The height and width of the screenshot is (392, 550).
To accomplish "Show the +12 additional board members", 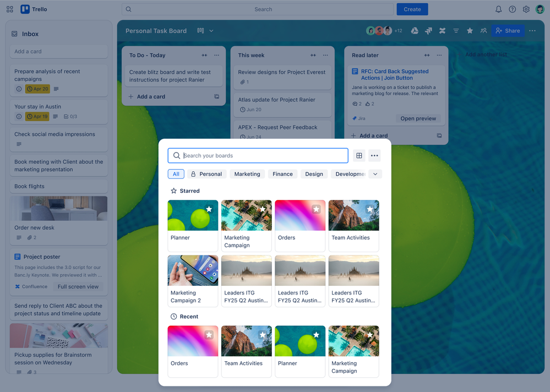I will [398, 31].
